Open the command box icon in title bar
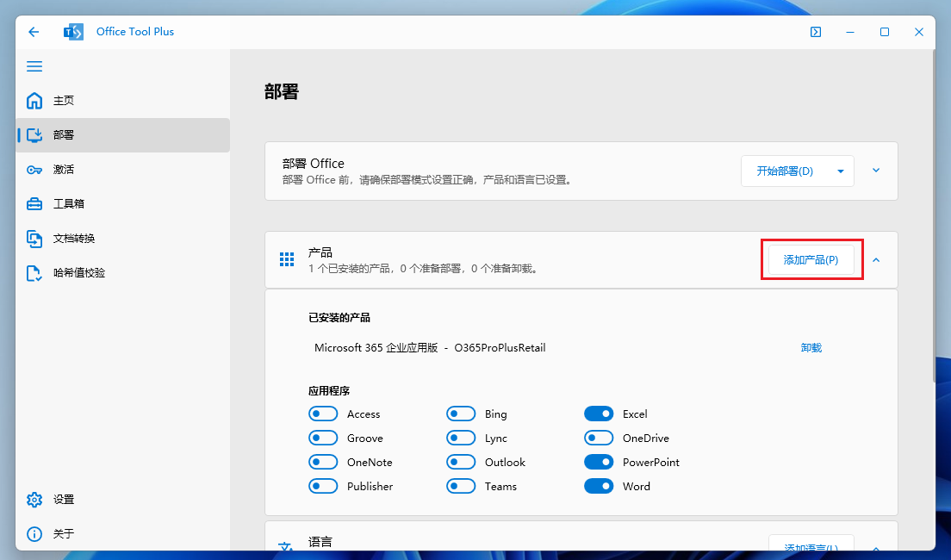The width and height of the screenshot is (951, 560). pyautogui.click(x=816, y=32)
